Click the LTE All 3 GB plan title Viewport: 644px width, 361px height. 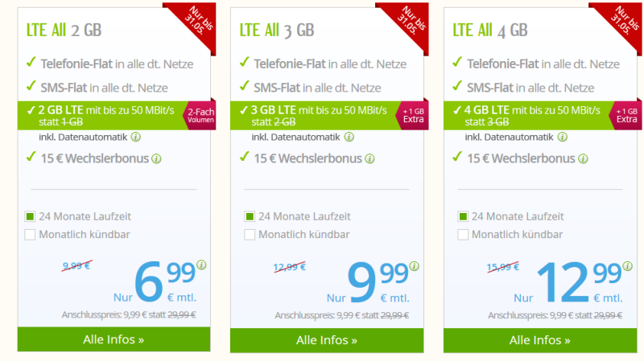tap(276, 31)
